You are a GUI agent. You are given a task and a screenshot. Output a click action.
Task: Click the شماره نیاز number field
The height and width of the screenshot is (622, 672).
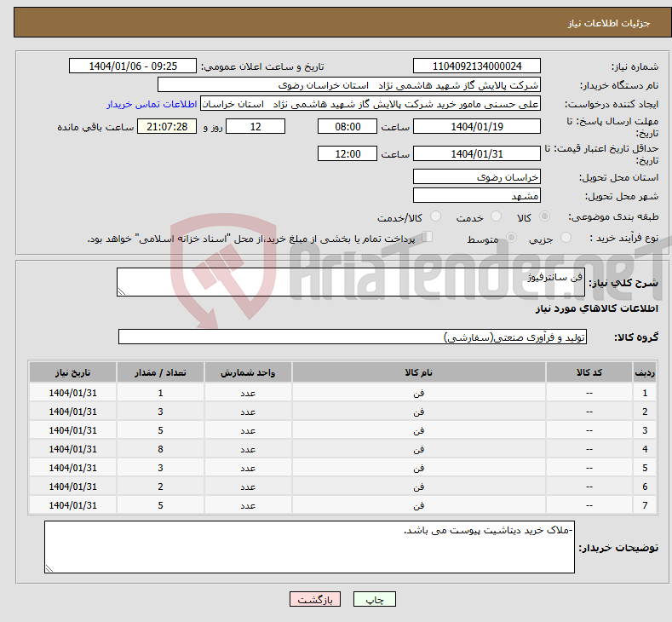476,66
